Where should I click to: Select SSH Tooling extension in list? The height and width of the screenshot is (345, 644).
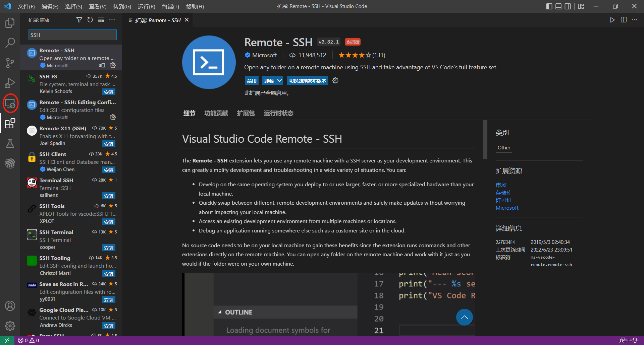[71, 266]
